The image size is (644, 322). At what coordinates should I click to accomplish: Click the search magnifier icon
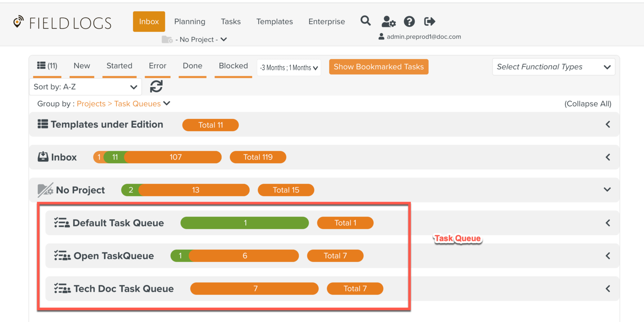coord(365,21)
